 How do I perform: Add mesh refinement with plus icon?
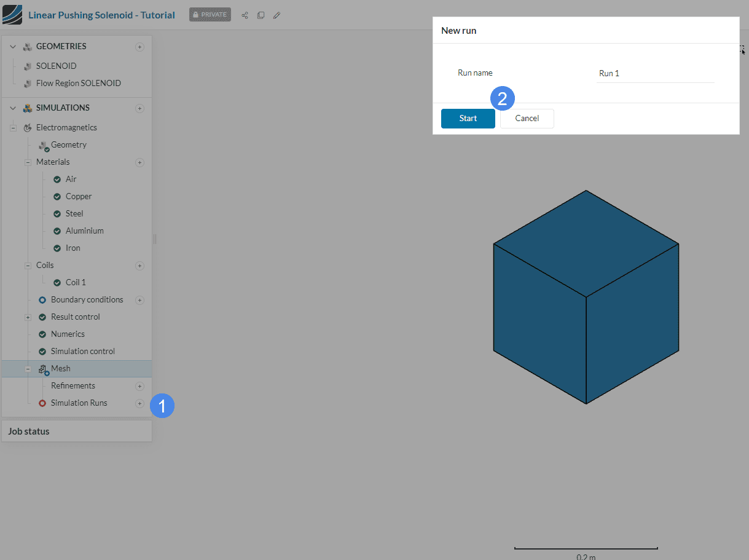pos(139,386)
